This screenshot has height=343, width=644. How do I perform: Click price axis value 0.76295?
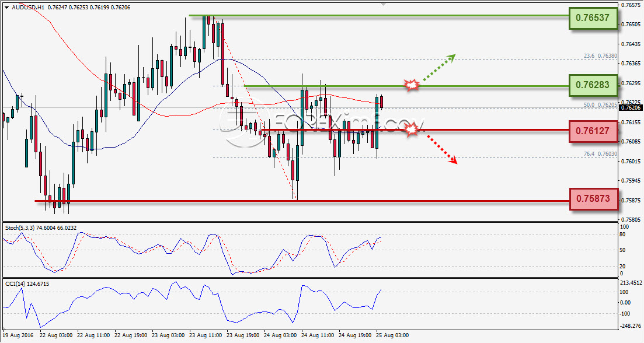pyautogui.click(x=631, y=83)
